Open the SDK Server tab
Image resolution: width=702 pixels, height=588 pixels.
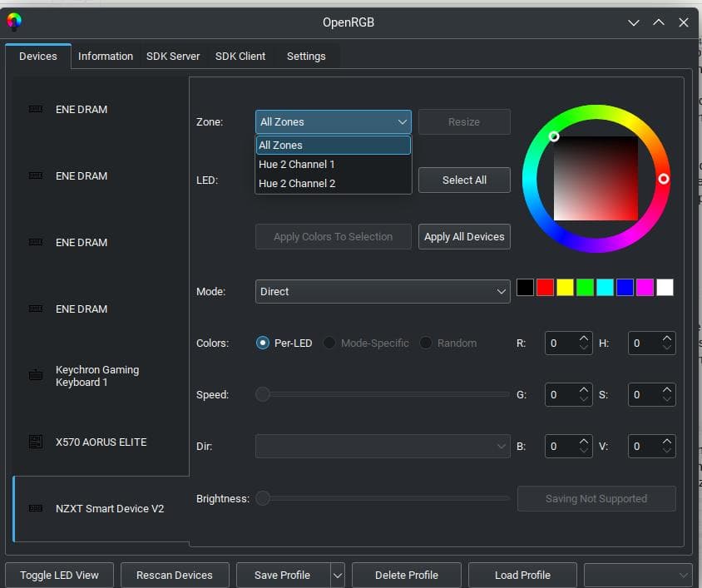[173, 57]
